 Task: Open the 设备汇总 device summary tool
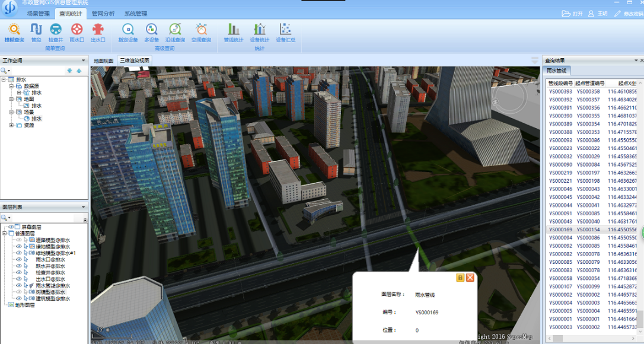tap(285, 32)
